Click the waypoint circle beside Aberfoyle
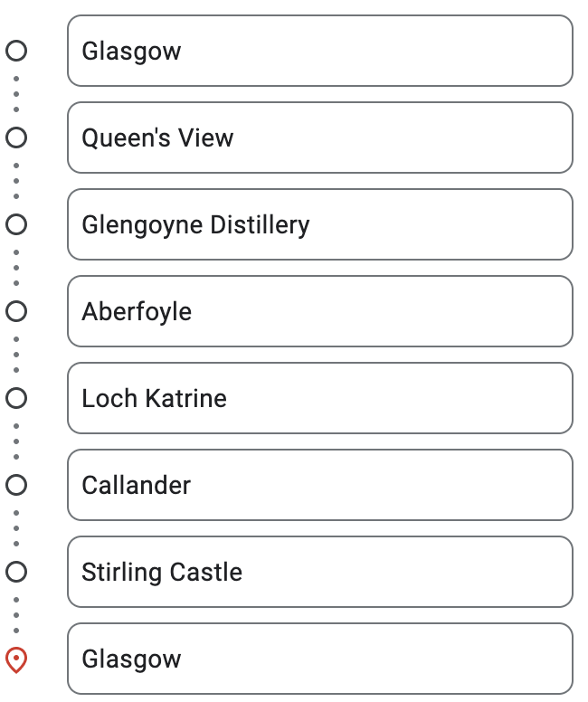This screenshot has height=702, width=588. pyautogui.click(x=16, y=311)
